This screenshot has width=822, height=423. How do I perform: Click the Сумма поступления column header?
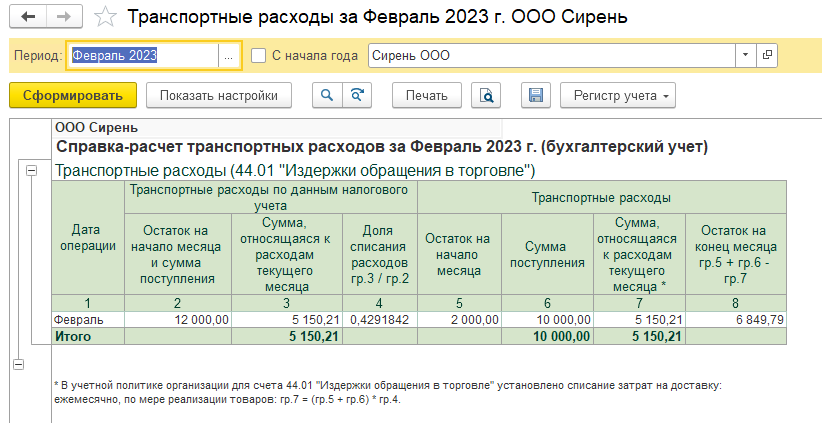coord(547,254)
